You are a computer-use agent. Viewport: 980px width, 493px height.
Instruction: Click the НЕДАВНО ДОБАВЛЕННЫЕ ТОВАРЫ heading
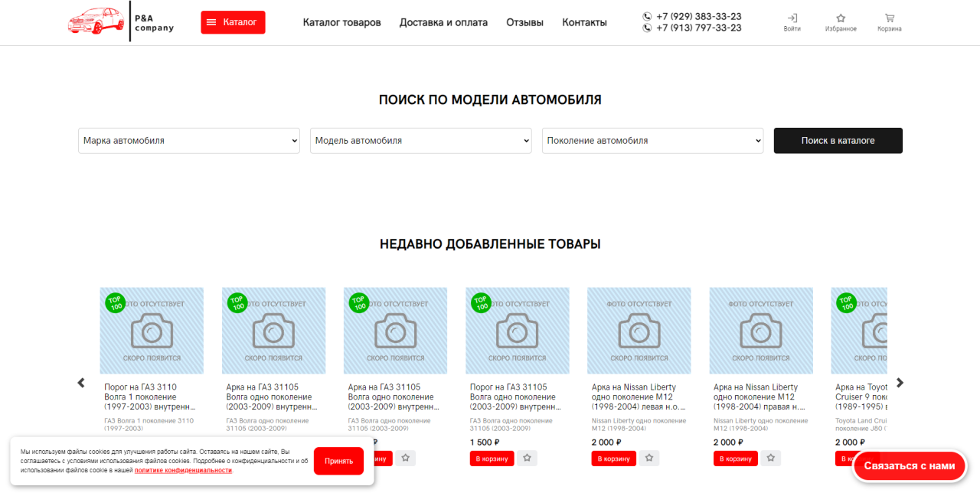tap(490, 244)
